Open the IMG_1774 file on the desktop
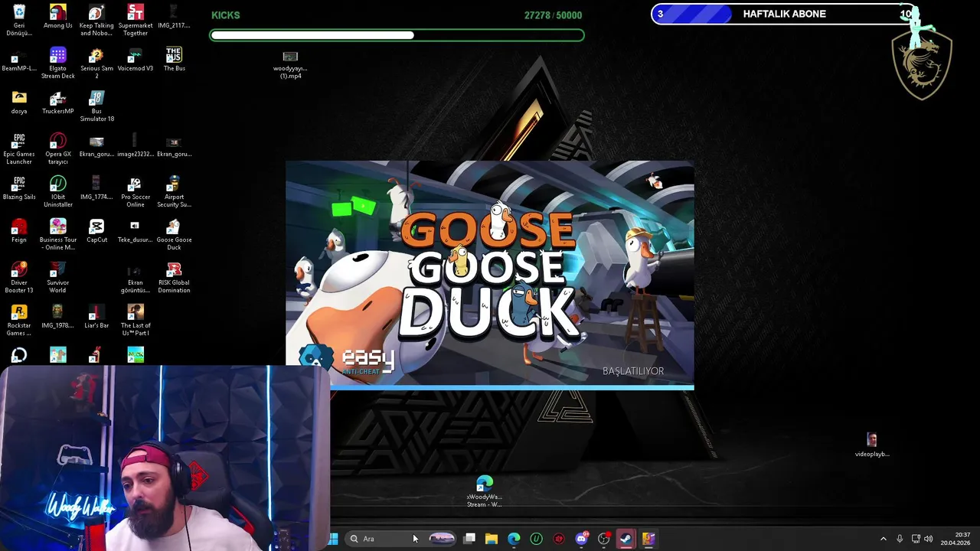The image size is (980, 551). pyautogui.click(x=96, y=188)
